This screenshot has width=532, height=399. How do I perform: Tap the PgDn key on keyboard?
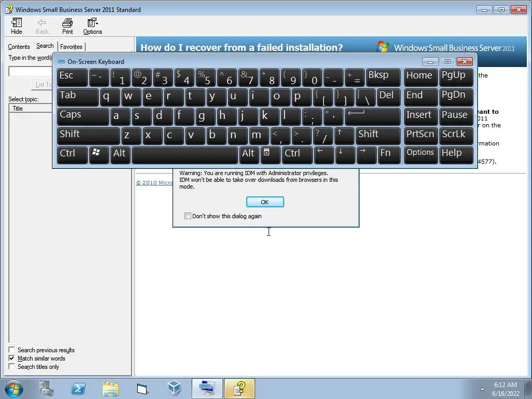point(456,97)
